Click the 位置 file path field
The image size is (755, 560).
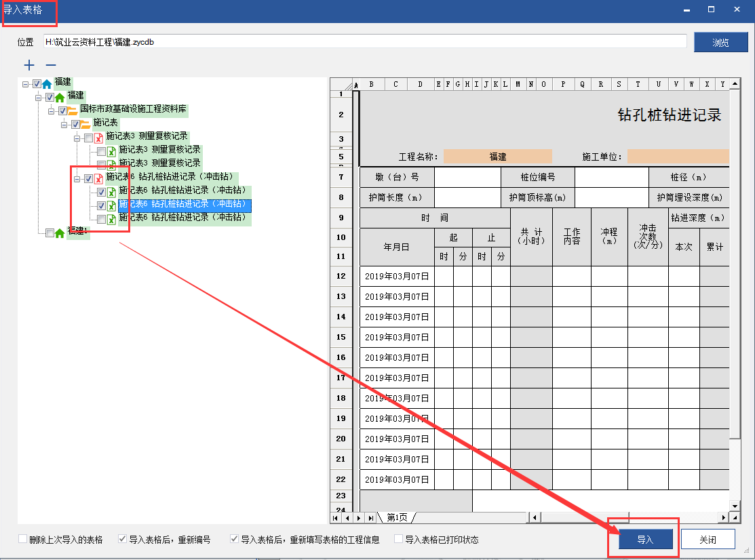(x=365, y=42)
